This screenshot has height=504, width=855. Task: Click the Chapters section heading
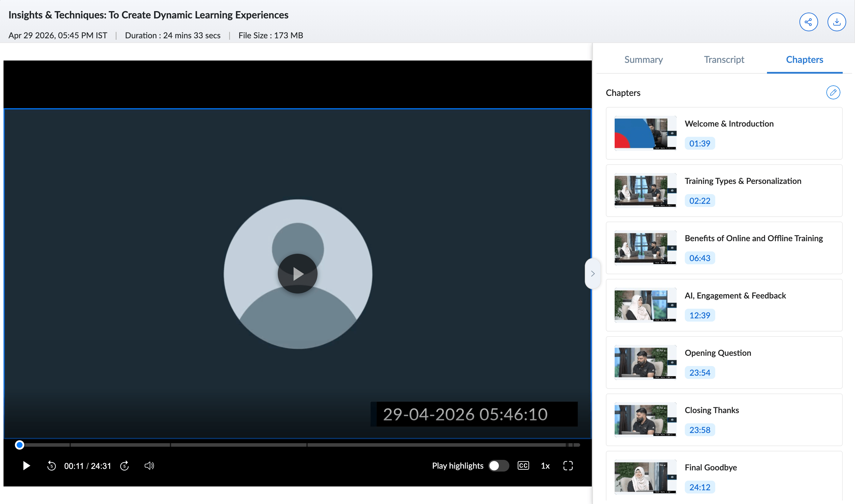coord(623,93)
